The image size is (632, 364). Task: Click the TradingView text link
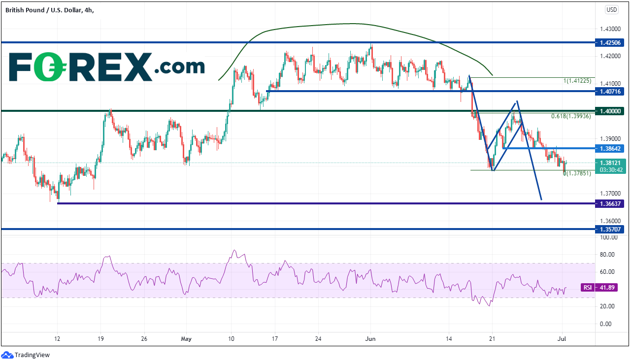click(x=32, y=355)
